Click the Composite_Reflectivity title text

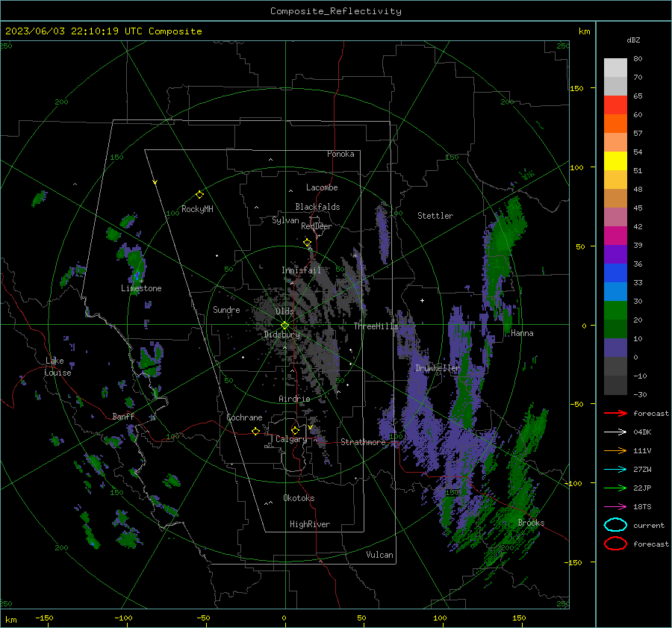click(336, 11)
